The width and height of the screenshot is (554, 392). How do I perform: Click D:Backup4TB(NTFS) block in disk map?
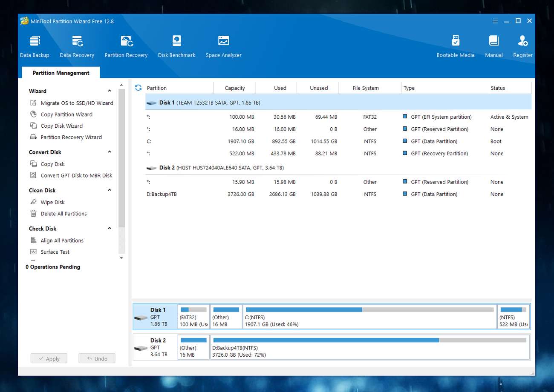tap(370, 347)
